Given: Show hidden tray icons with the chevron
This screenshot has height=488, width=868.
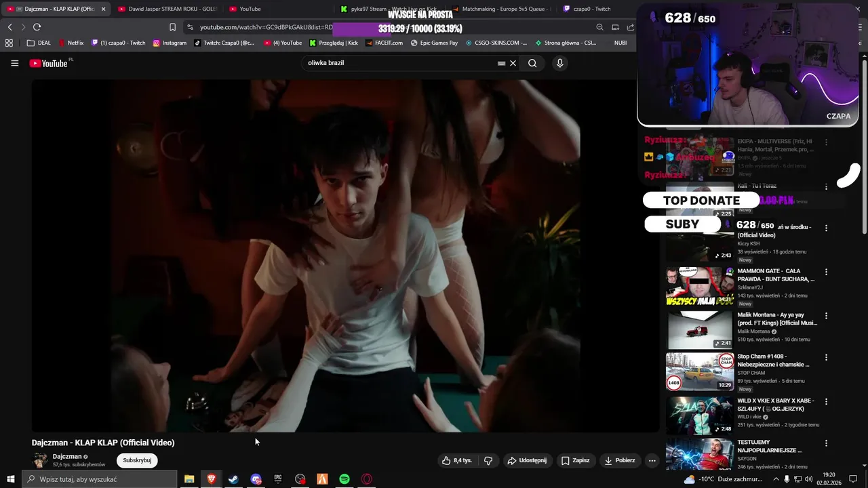Looking at the screenshot, I should (x=776, y=479).
